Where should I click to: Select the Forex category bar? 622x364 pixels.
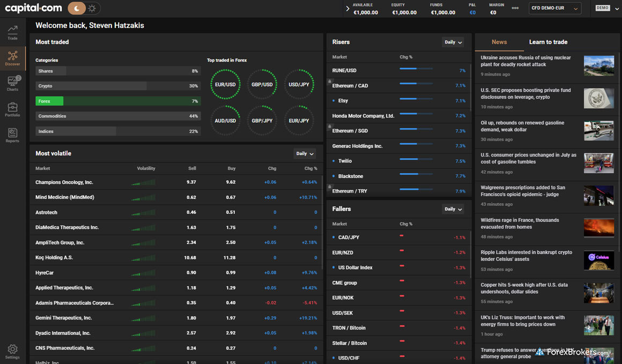[x=118, y=101]
